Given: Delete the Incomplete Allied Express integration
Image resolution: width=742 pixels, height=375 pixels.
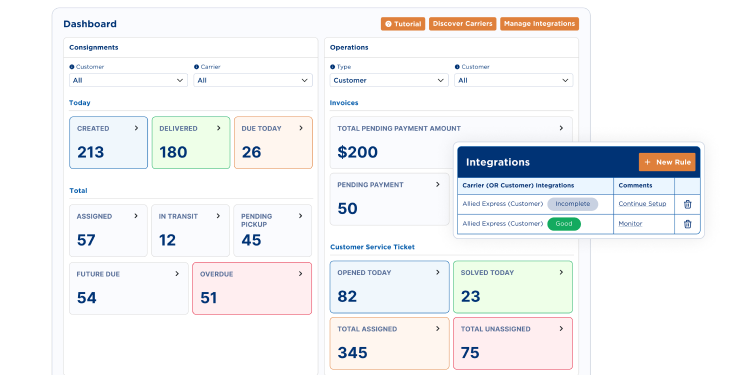Looking at the screenshot, I should pos(688,204).
